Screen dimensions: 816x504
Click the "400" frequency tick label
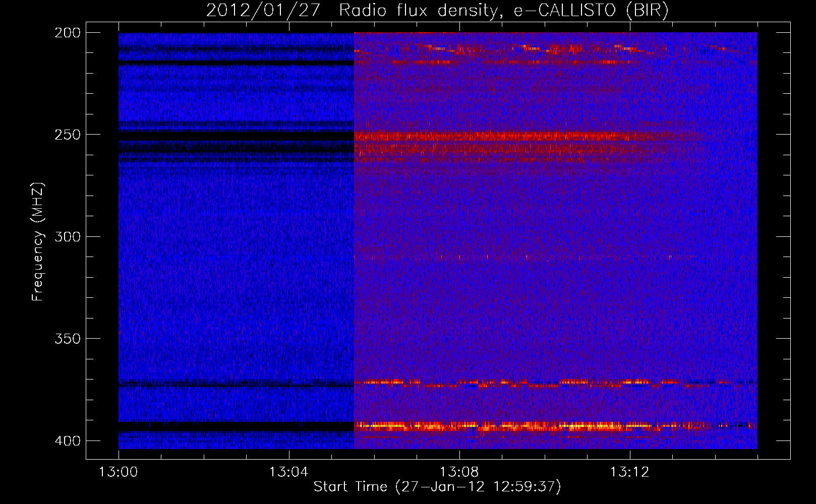point(68,440)
